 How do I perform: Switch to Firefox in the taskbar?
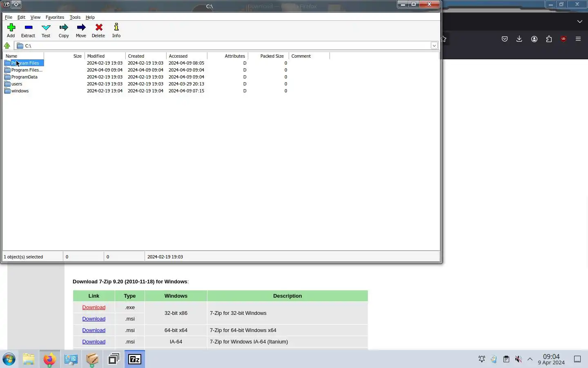49,359
